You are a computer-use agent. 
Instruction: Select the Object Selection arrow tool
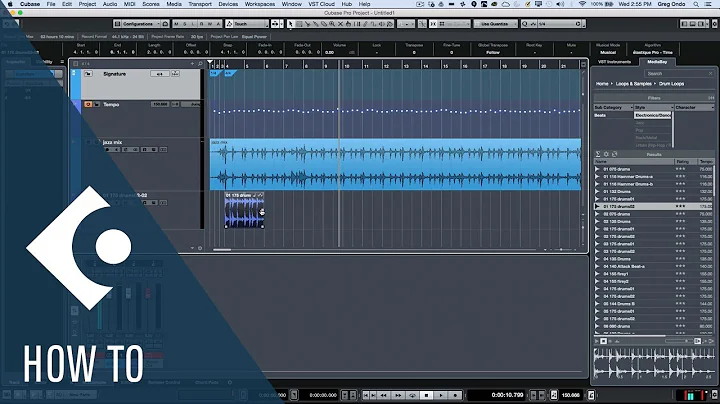[x=290, y=23]
